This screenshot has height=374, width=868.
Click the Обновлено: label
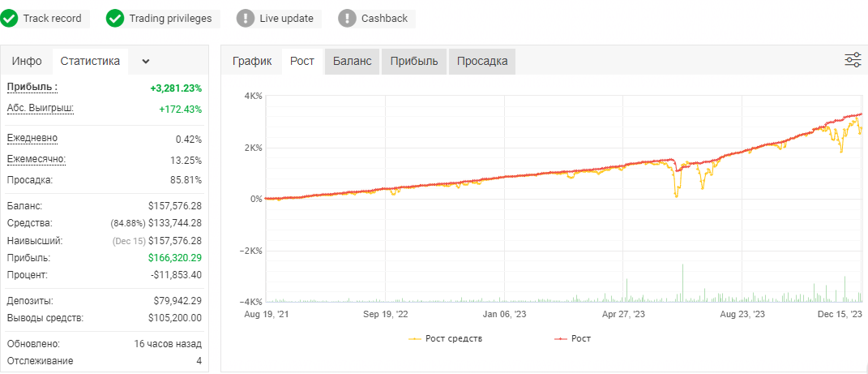click(33, 344)
